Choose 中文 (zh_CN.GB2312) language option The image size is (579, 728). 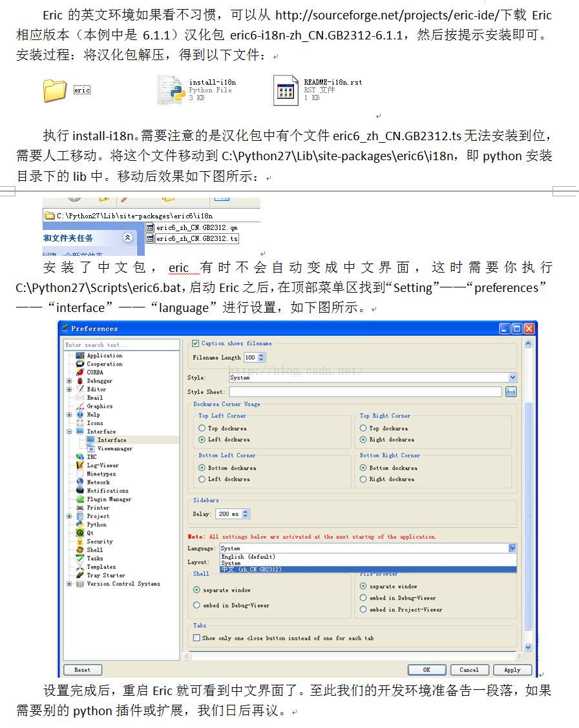(x=368, y=569)
